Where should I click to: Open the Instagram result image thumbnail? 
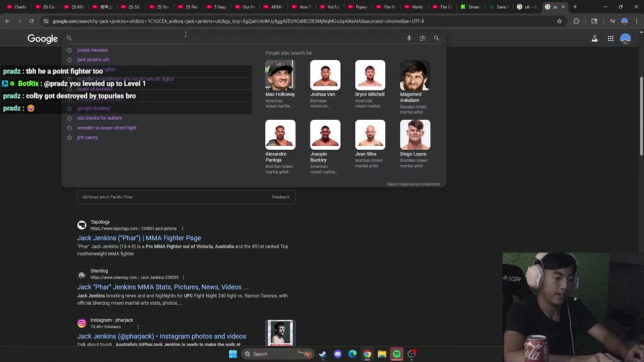coord(280,333)
